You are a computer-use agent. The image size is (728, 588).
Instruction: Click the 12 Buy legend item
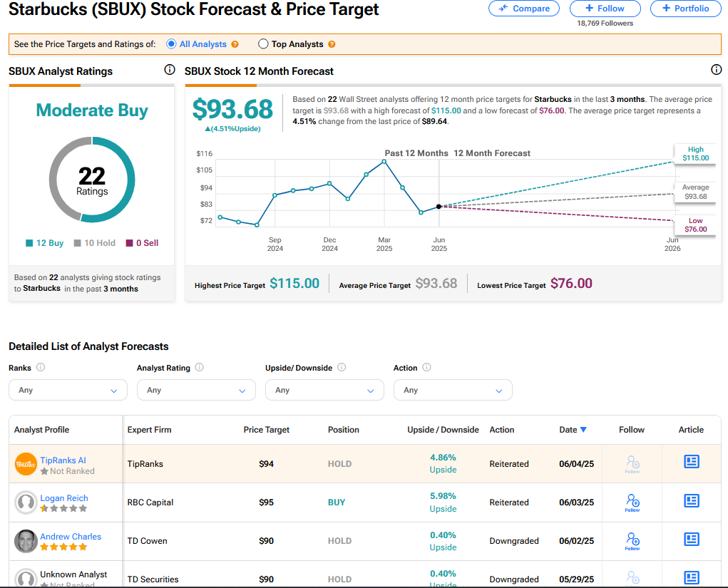click(45, 243)
